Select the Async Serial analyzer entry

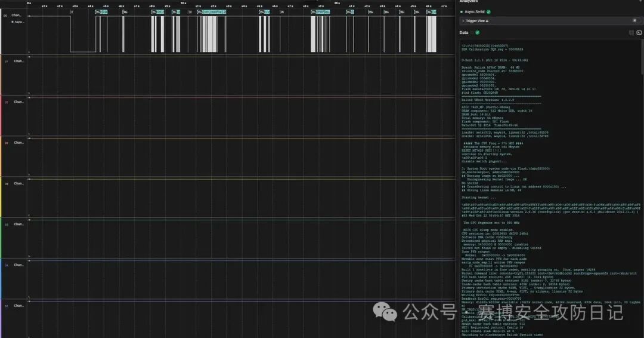[475, 12]
